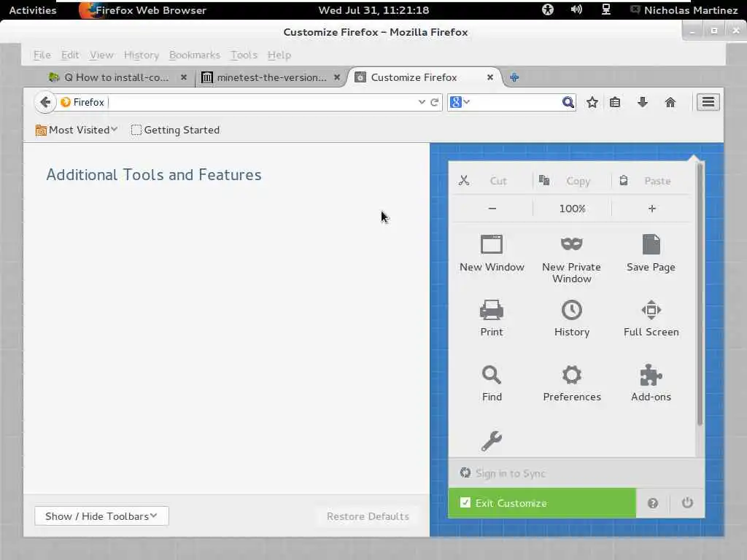Screen dimensions: 747x560
Task: Click the clock Wed Jul 31 in the top bar
Action: (373, 10)
